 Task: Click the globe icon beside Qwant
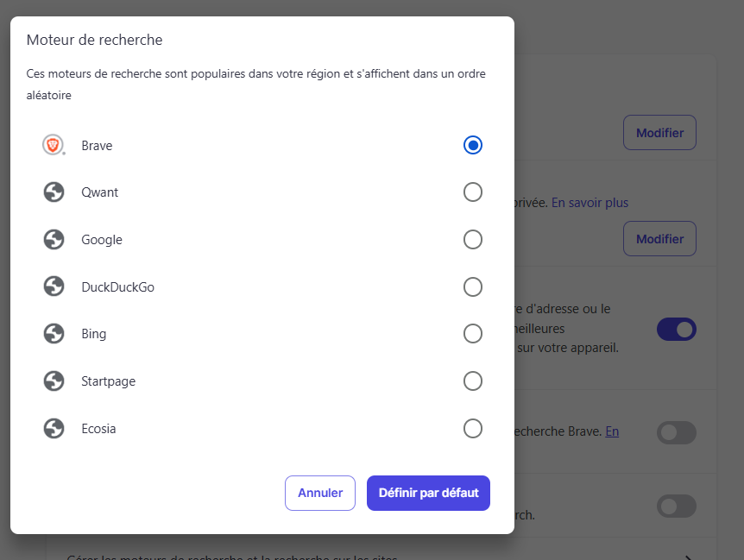click(54, 192)
